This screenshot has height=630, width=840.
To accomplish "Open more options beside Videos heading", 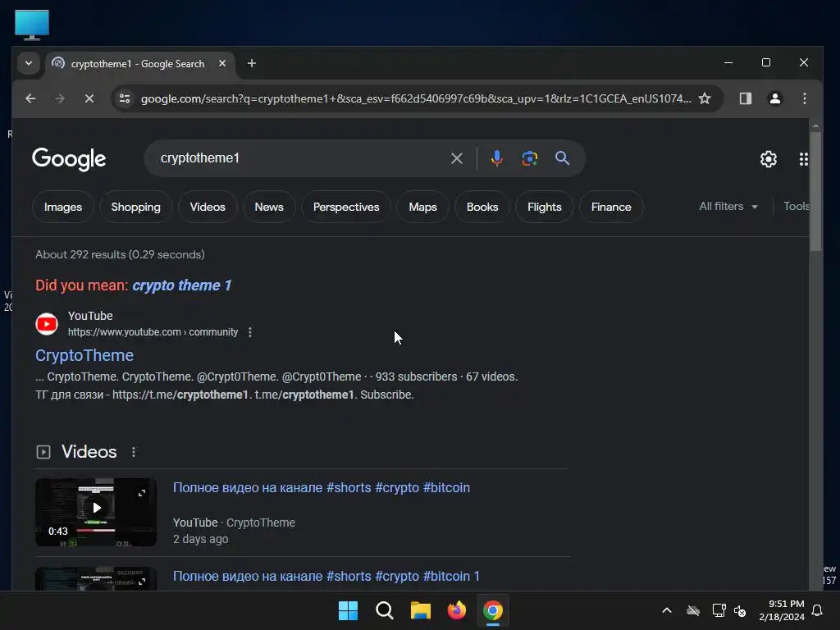I will coord(134,452).
